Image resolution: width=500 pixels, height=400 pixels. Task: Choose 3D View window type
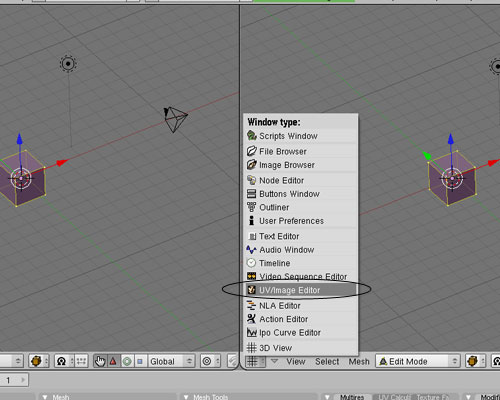click(x=301, y=348)
